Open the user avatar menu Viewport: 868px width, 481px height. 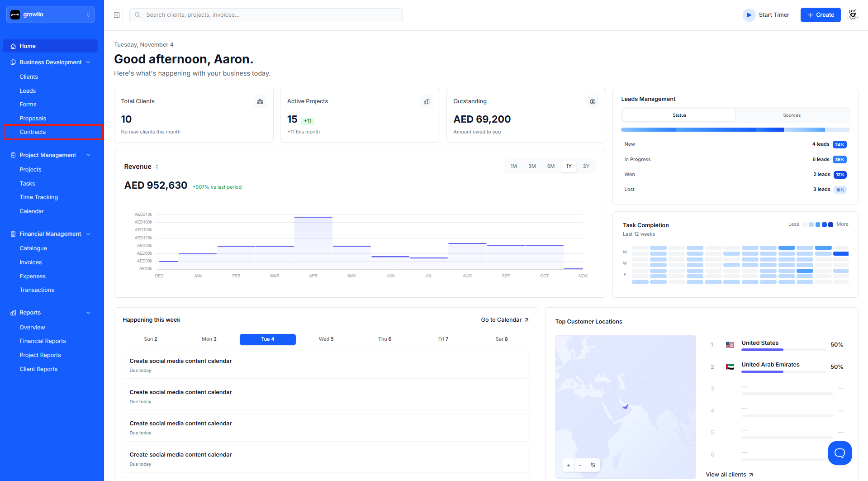point(853,15)
